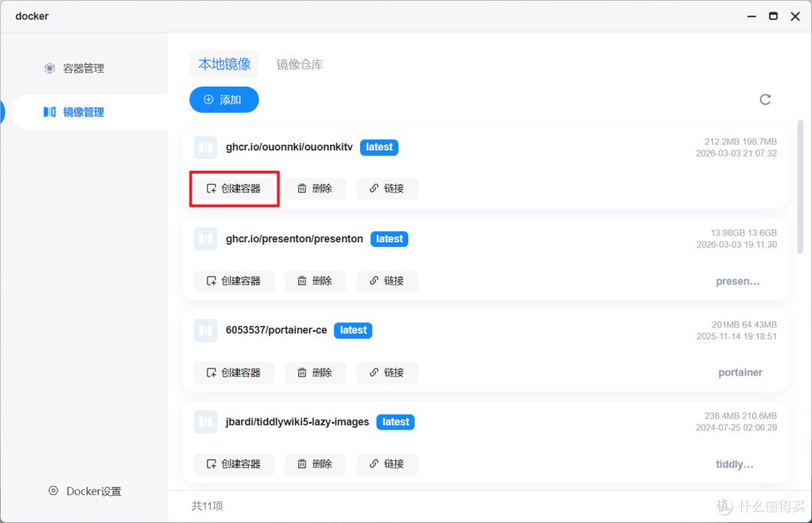Click latest tag on portainer-ce image
The width and height of the screenshot is (812, 523).
(x=353, y=330)
